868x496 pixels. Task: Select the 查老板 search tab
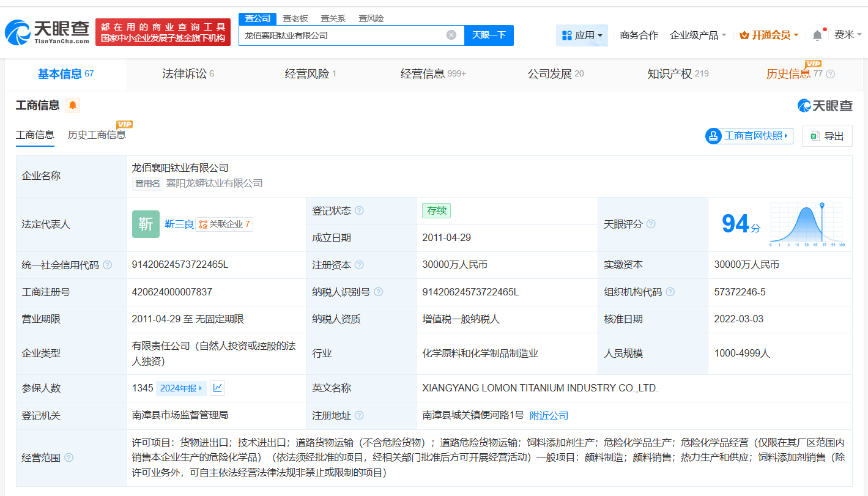tap(295, 18)
